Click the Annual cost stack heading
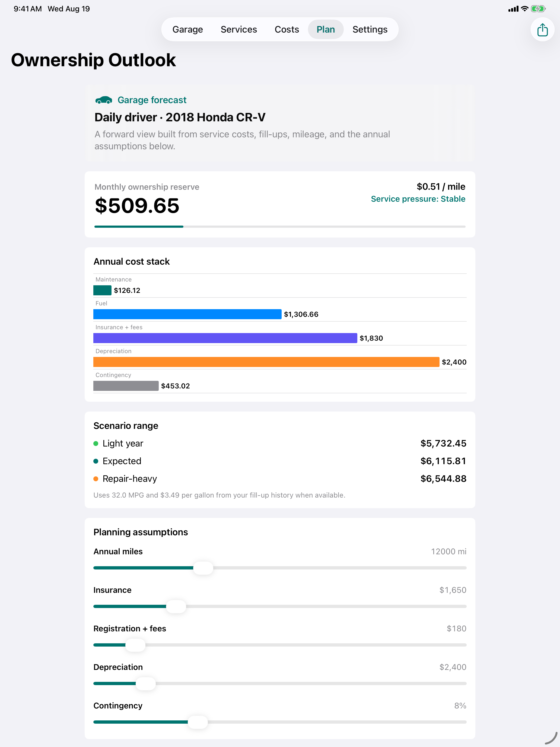The height and width of the screenshot is (747, 560). (x=132, y=261)
